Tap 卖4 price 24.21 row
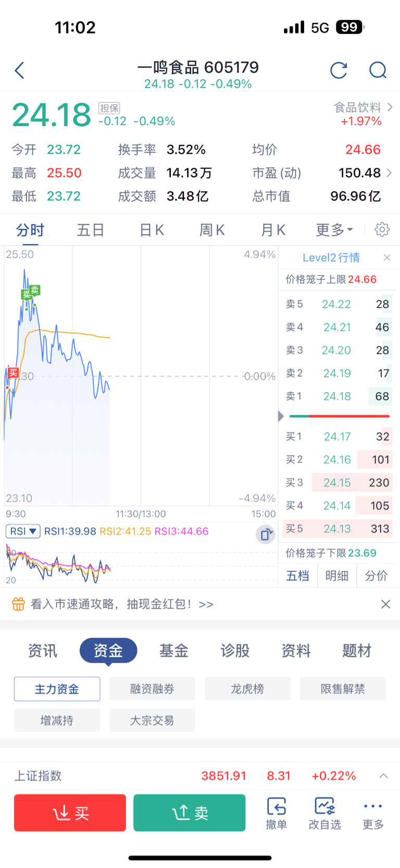Screen dimensions: 400x868 pyautogui.click(x=337, y=327)
